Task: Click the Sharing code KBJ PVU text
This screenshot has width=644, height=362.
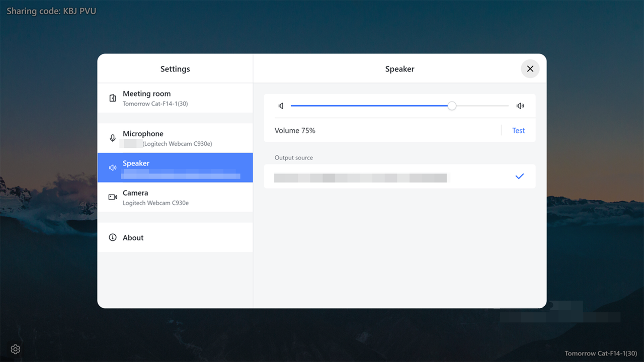Action: point(51,11)
